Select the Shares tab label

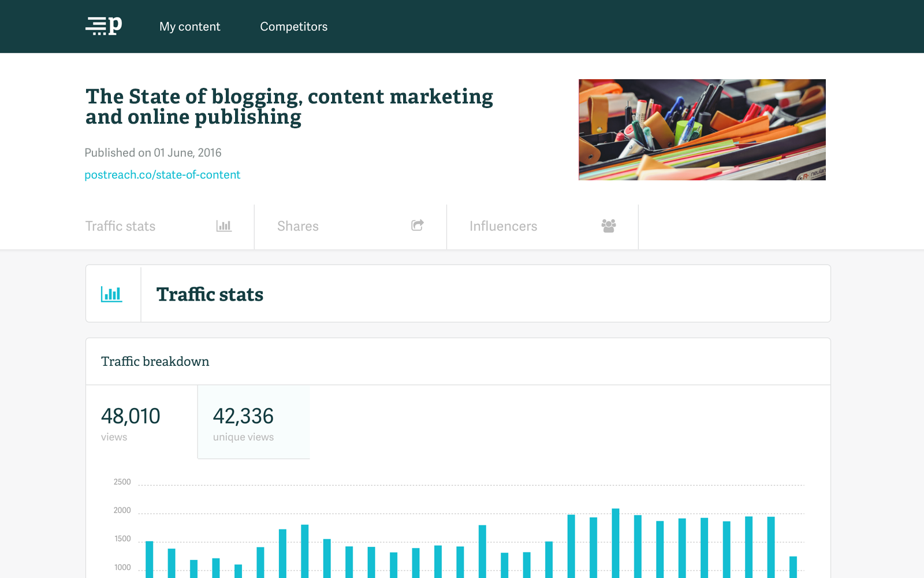(x=298, y=227)
